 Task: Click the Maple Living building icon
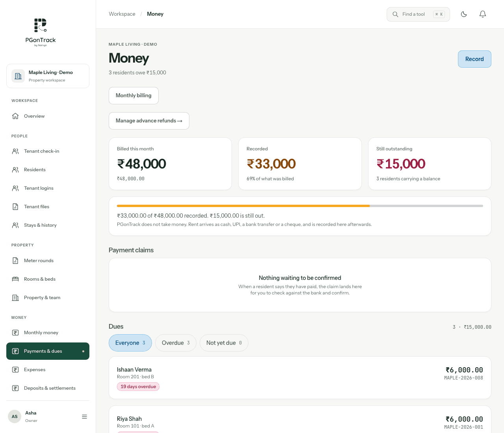[18, 76]
